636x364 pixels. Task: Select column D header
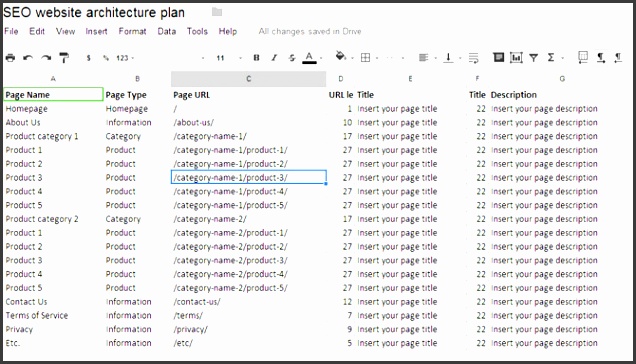click(x=341, y=79)
